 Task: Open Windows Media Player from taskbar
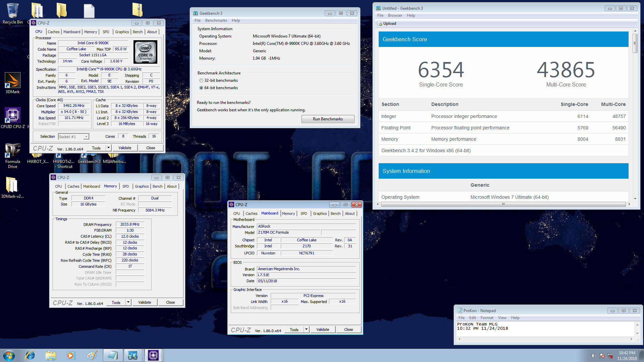pos(70,355)
